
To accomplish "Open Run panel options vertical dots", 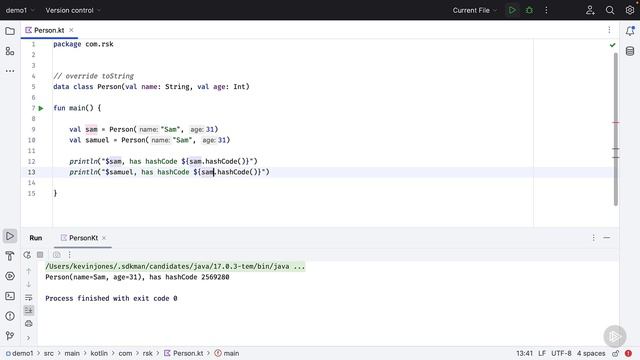I will tap(593, 238).
